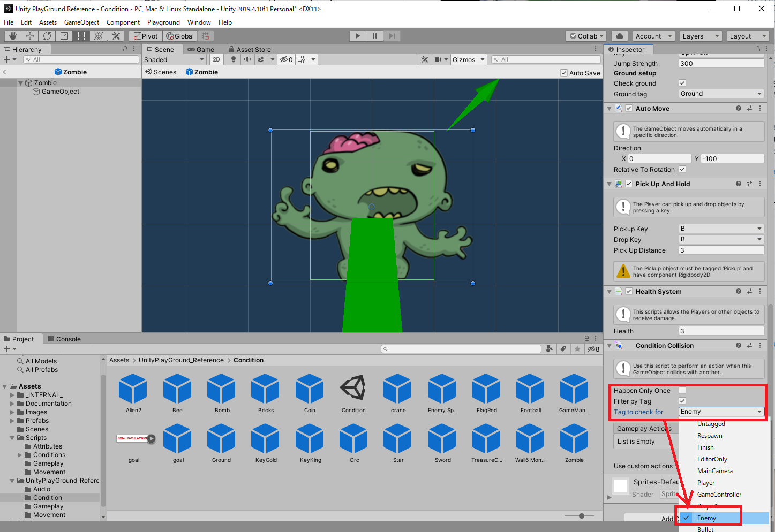Select the Hand tool in toolbar
This screenshot has height=532, width=775.
(13, 36)
